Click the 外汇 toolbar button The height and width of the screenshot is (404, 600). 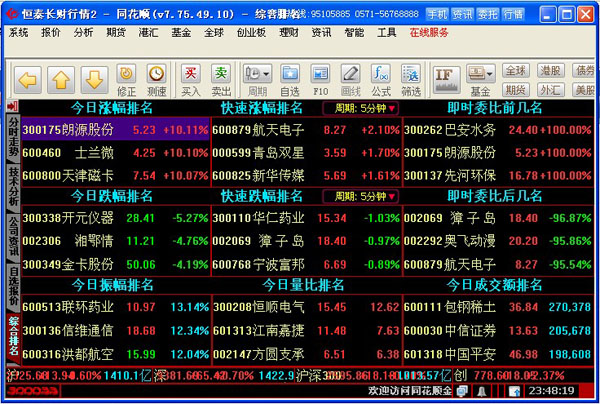[550, 90]
